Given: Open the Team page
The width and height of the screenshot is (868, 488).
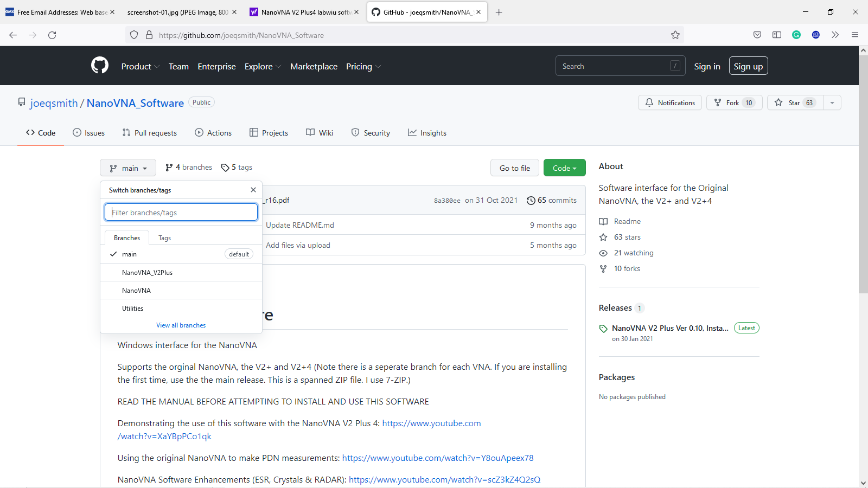Looking at the screenshot, I should tap(178, 66).
